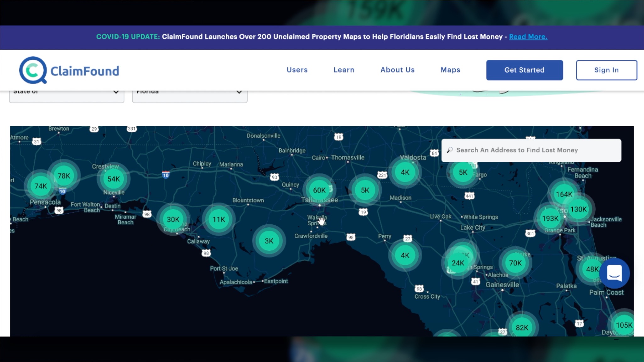644x362 pixels.
Task: Select the 74K cluster near Pensacola
Action: (x=41, y=186)
